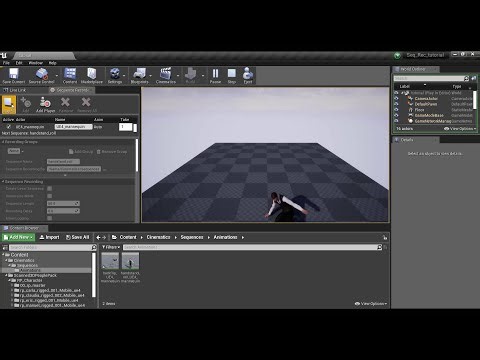Open the Edit menu
The width and height of the screenshot is (480, 360).
coord(19,63)
